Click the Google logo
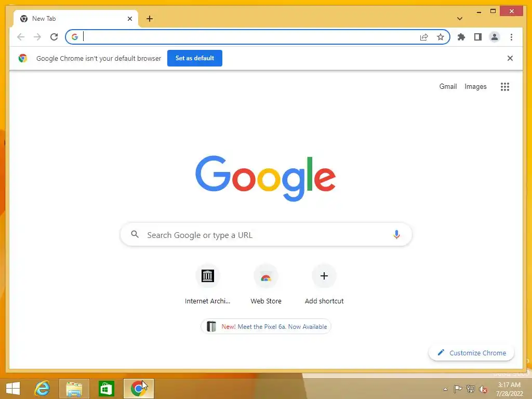This screenshot has height=399, width=532. pos(265,178)
